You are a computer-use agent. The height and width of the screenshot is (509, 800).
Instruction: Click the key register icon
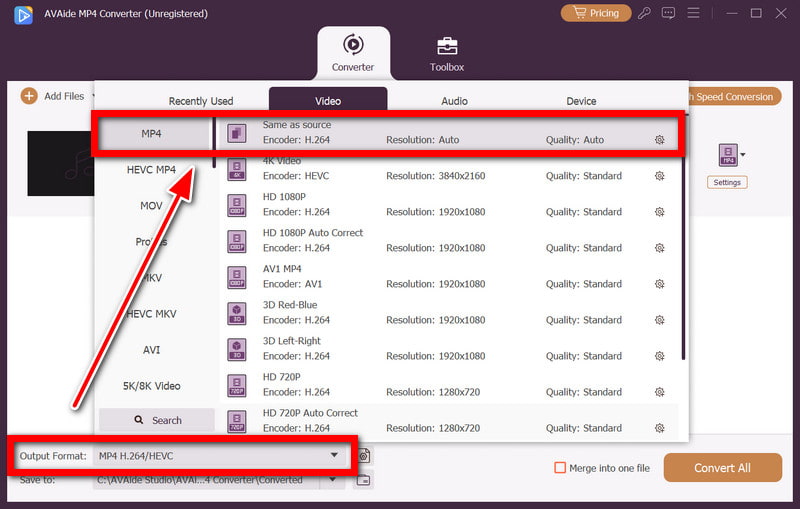644,13
